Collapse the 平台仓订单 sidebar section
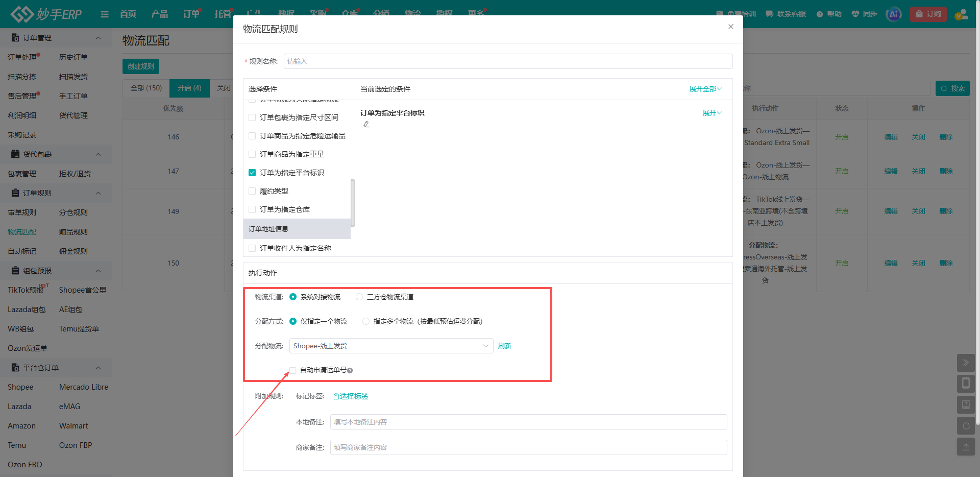This screenshot has height=477, width=980. (98, 368)
